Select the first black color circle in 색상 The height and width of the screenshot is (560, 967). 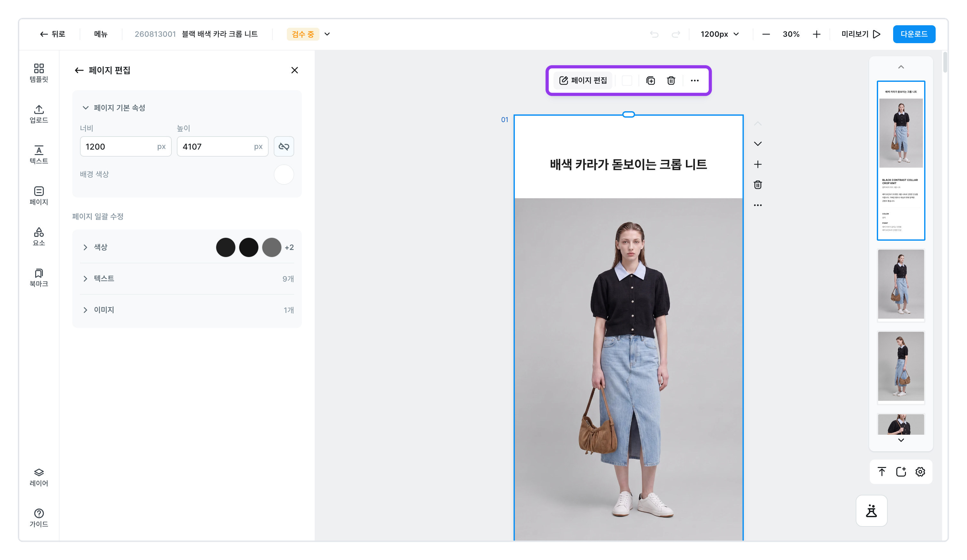pyautogui.click(x=226, y=247)
